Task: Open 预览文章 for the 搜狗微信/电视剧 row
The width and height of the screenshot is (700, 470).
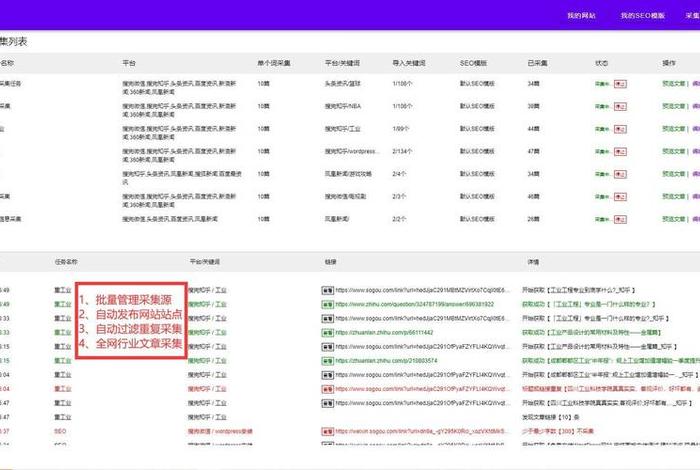Action: click(x=674, y=196)
